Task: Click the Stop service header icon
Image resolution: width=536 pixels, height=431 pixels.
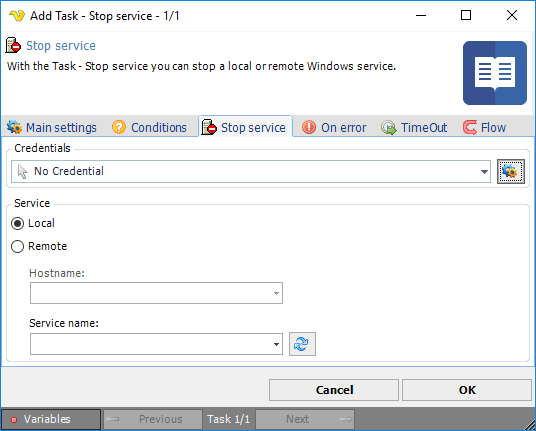Action: click(x=13, y=45)
